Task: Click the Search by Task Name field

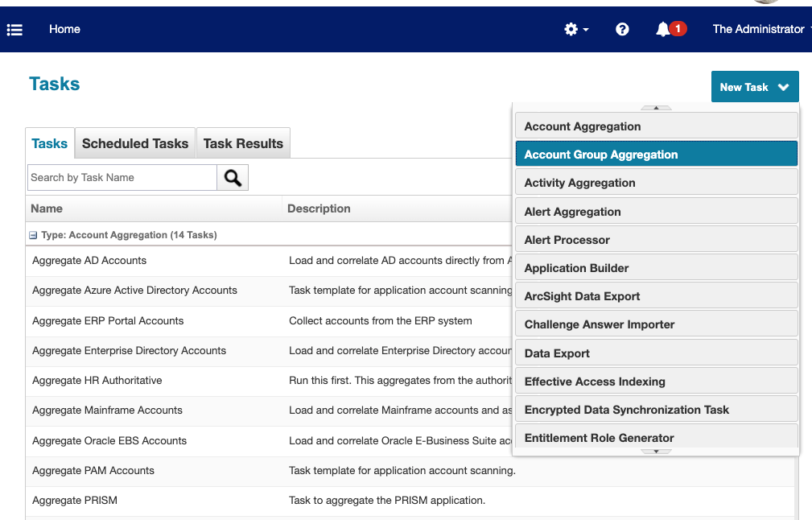Action: tap(121, 177)
